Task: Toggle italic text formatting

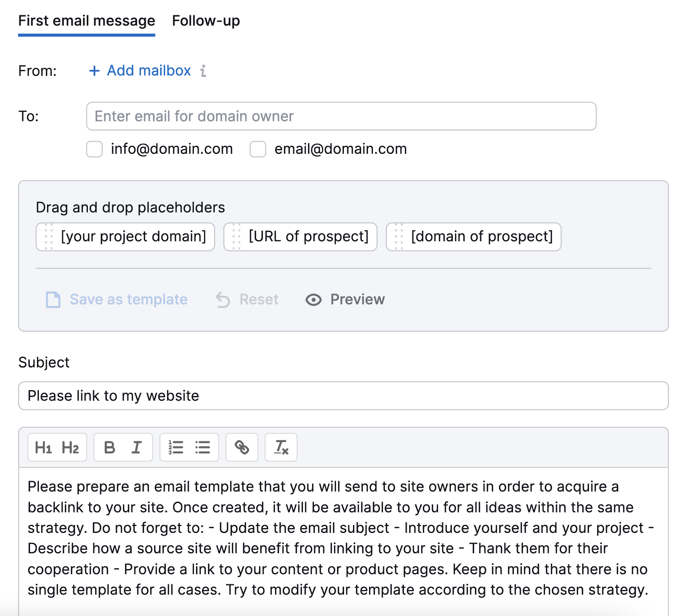Action: [x=137, y=448]
